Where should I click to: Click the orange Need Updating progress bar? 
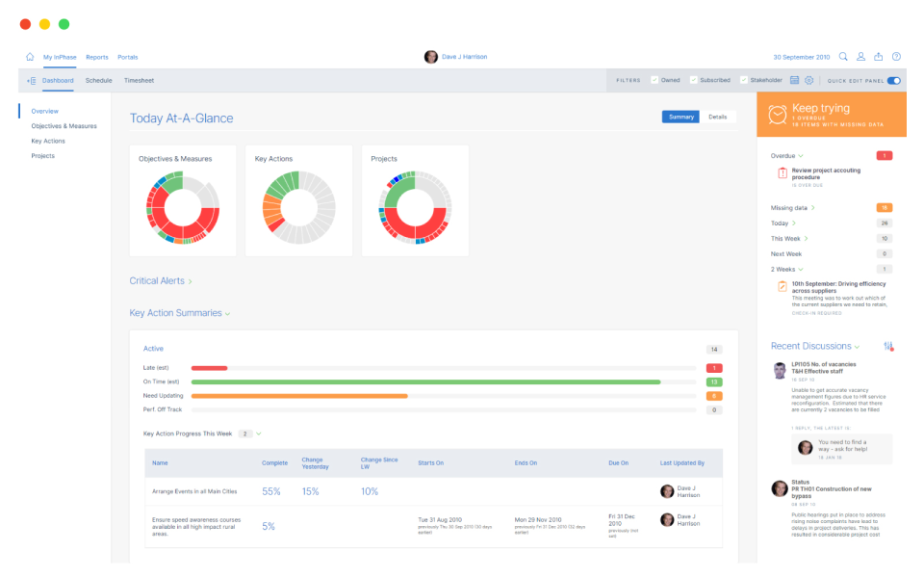click(x=300, y=395)
